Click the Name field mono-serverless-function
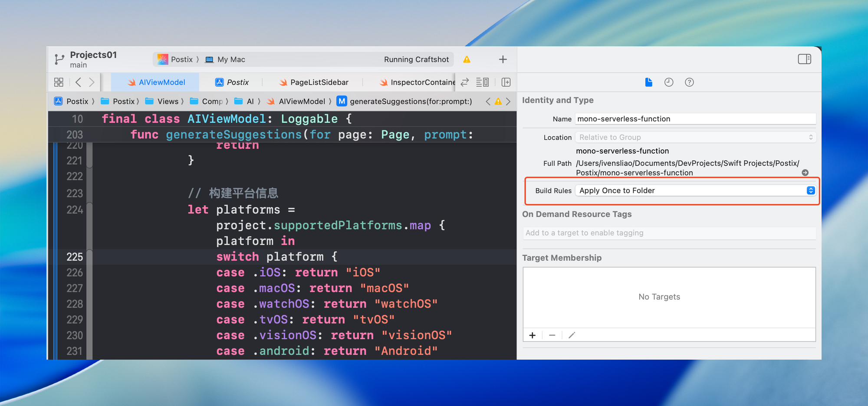Screen dimensions: 868x406 coord(695,119)
